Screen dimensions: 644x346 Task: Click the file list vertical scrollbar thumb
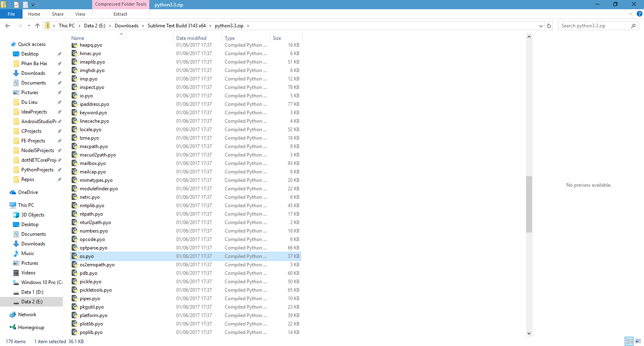(529, 204)
